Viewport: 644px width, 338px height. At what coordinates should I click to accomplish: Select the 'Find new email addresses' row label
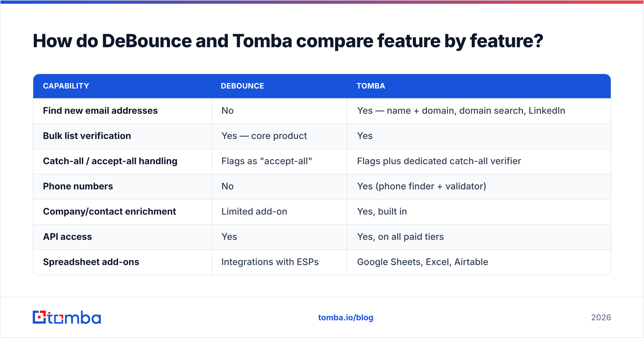point(100,111)
